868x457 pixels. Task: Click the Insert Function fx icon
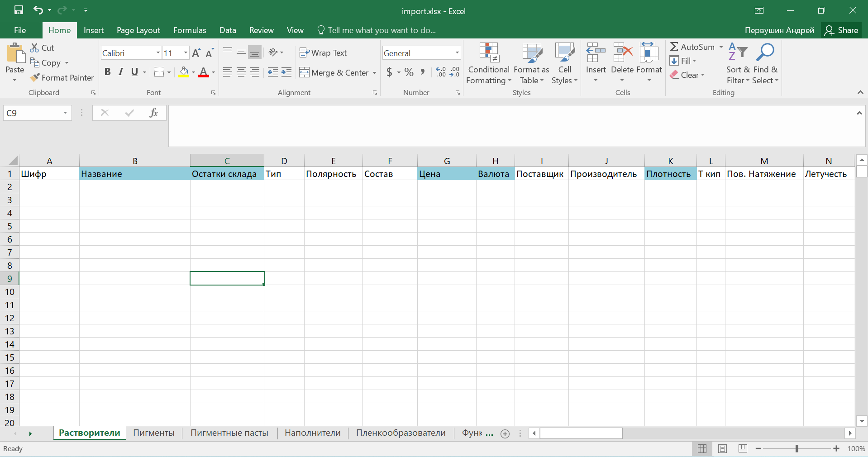(x=153, y=113)
